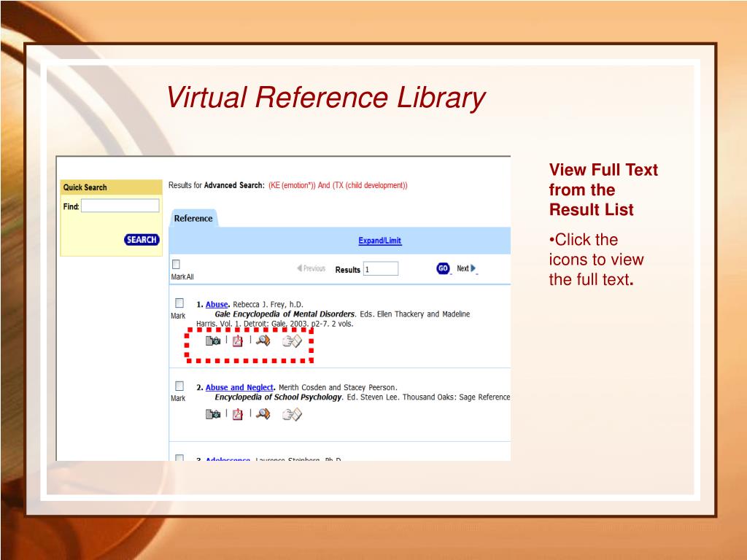This screenshot has width=747, height=560.
Task: Mark the checkbox for Abuse and Neglect
Action: 179,386
